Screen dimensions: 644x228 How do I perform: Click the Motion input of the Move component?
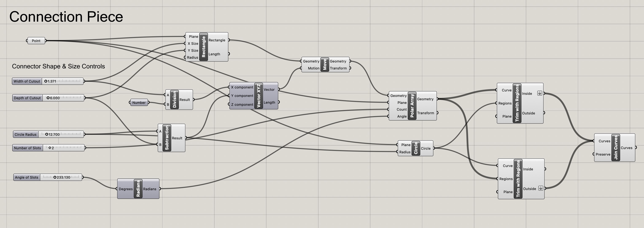click(x=314, y=68)
